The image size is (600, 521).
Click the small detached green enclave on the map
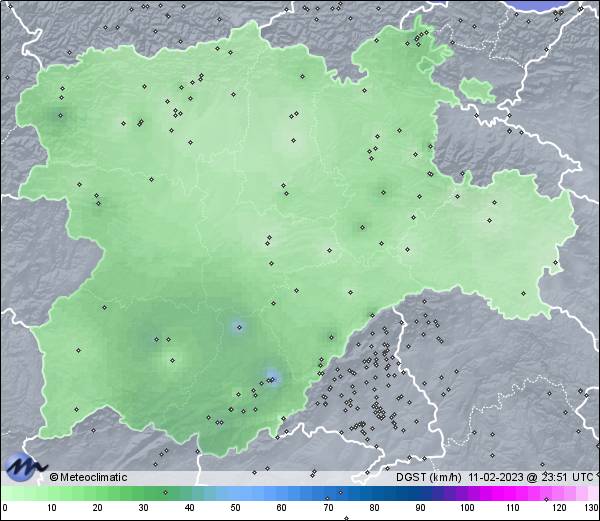pos(477,91)
